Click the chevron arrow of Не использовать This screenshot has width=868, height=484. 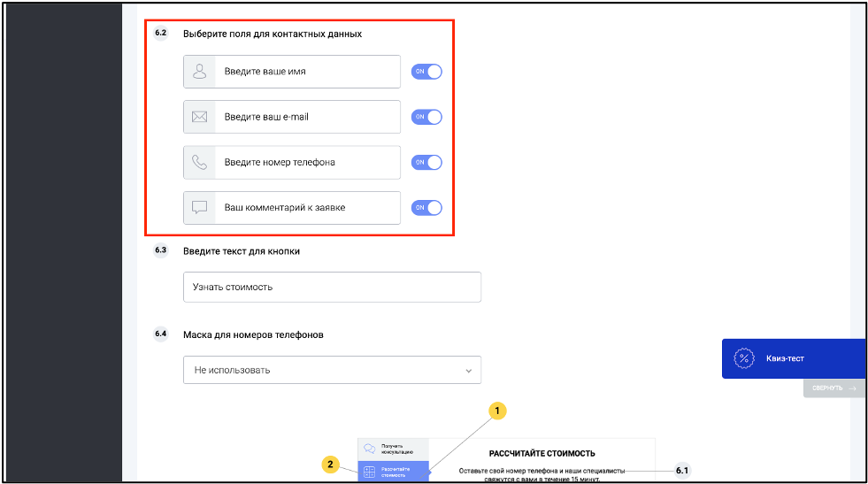tap(468, 371)
